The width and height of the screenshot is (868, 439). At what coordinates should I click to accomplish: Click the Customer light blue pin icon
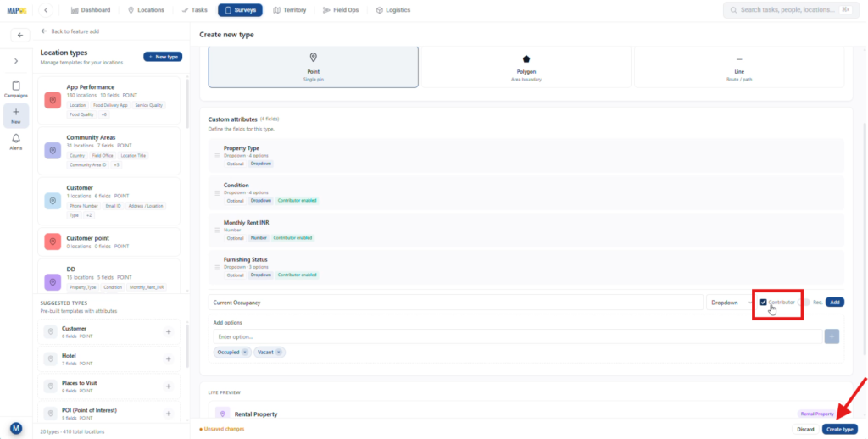click(x=53, y=201)
